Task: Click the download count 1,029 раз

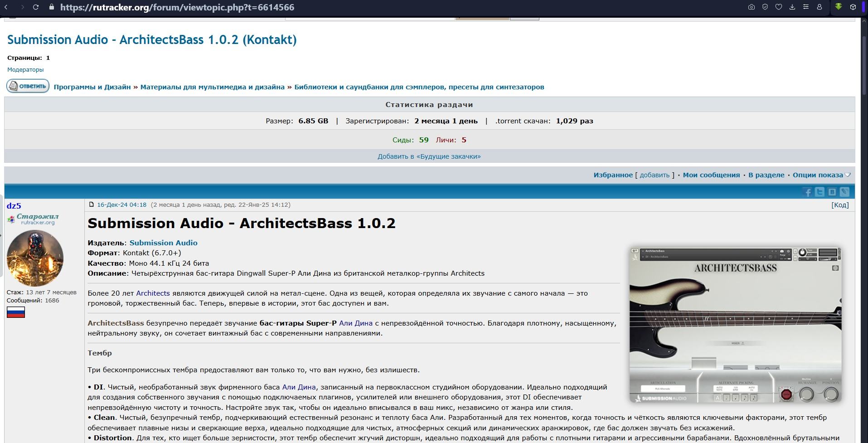Action: coord(574,121)
